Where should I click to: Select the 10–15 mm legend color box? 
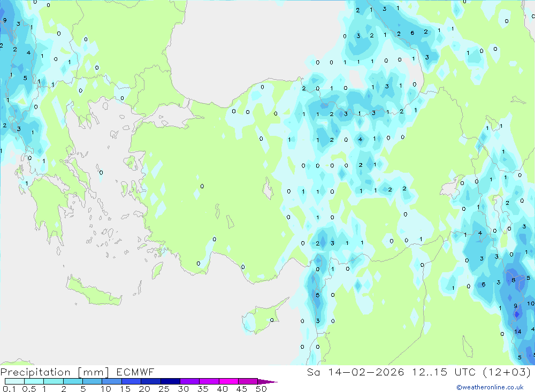coord(112,381)
